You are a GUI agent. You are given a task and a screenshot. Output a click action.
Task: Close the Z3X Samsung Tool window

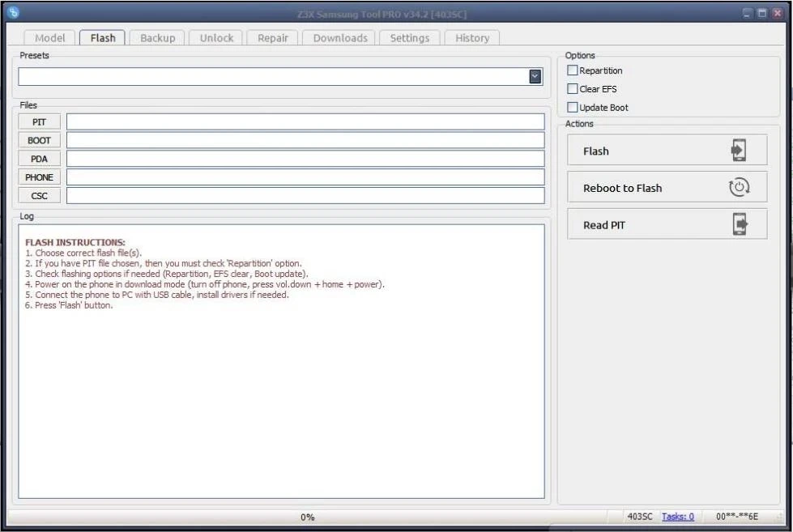tap(778, 13)
